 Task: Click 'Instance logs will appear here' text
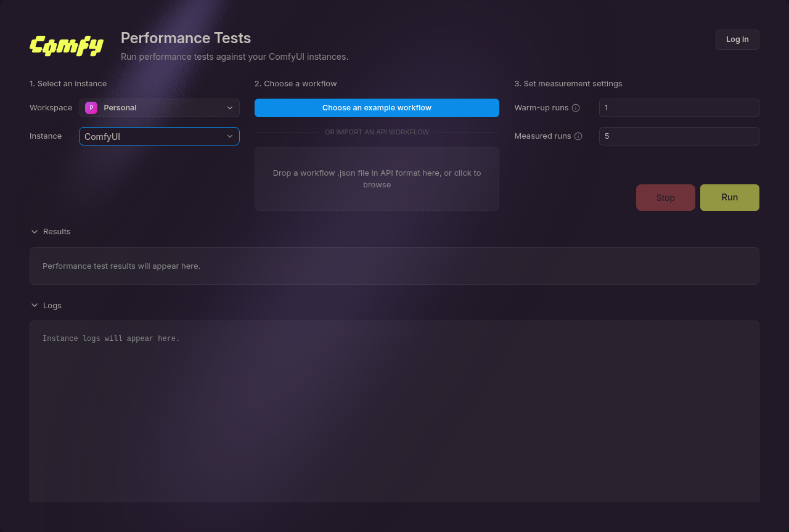tap(111, 339)
